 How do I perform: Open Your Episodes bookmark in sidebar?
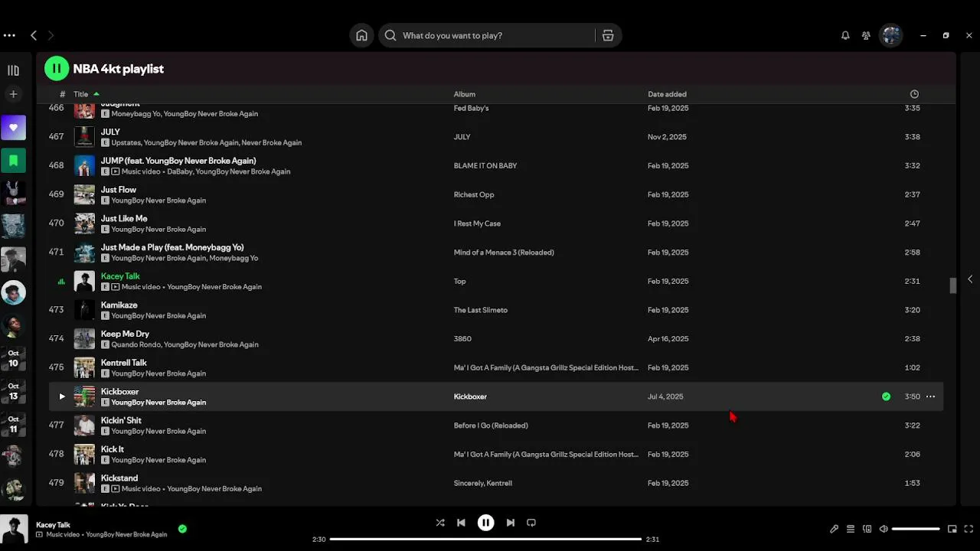click(13, 161)
